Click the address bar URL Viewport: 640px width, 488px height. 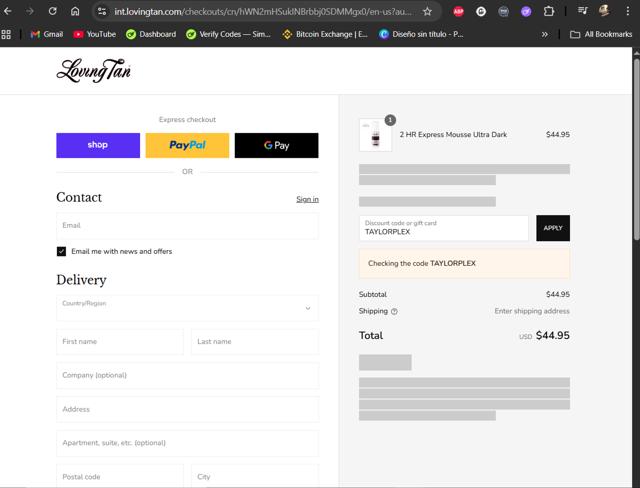263,11
